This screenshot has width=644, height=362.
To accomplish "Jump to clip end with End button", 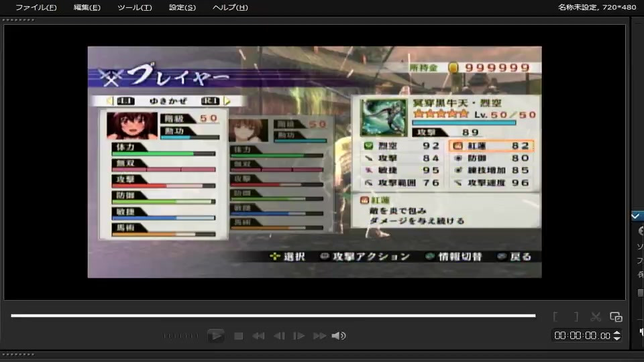I will 319,336.
